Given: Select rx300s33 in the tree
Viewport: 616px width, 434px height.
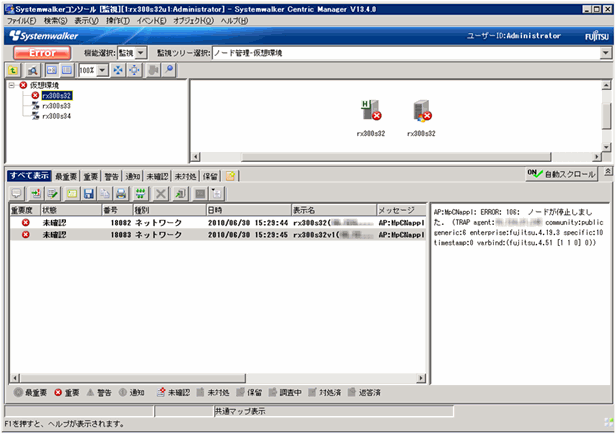Looking at the screenshot, I should point(57,106).
